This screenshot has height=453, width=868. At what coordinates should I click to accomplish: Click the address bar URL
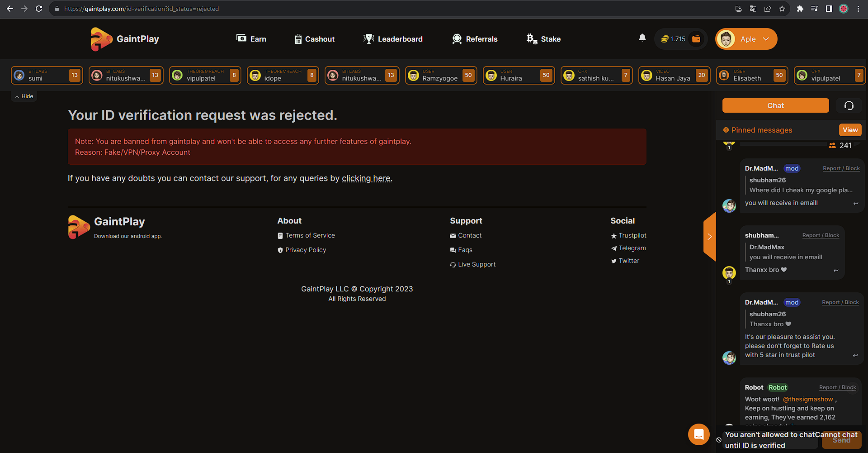click(x=142, y=9)
